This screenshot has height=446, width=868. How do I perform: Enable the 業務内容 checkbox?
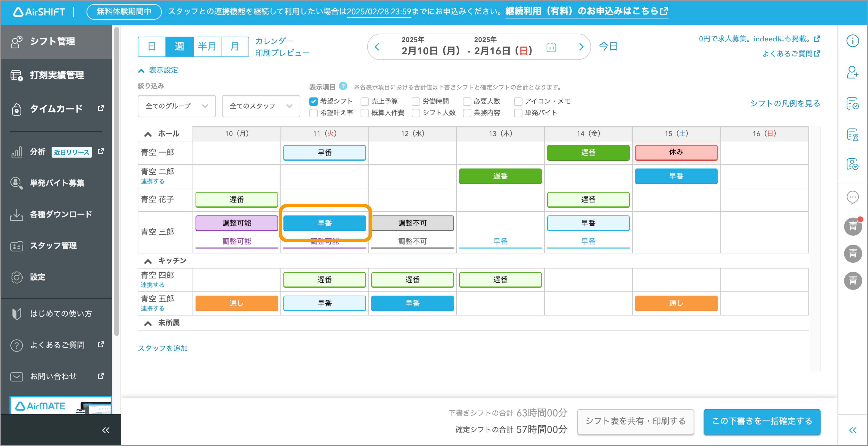click(467, 113)
